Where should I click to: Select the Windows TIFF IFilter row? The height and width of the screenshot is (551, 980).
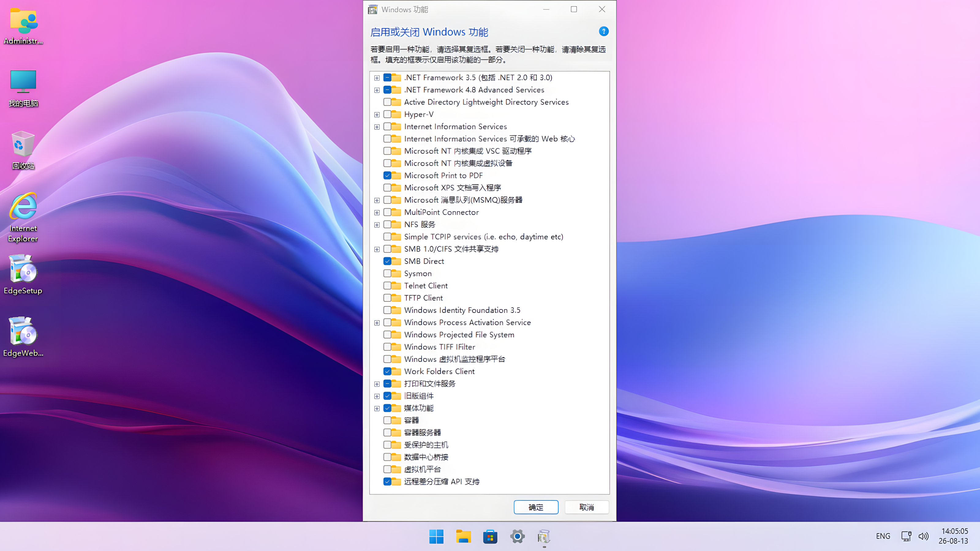coord(439,347)
